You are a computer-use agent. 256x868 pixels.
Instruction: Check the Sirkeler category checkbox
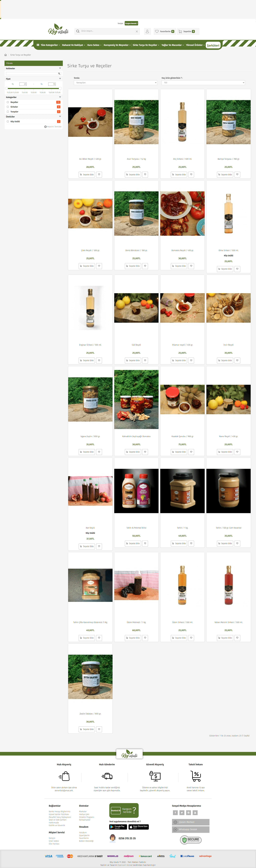(x=8, y=107)
